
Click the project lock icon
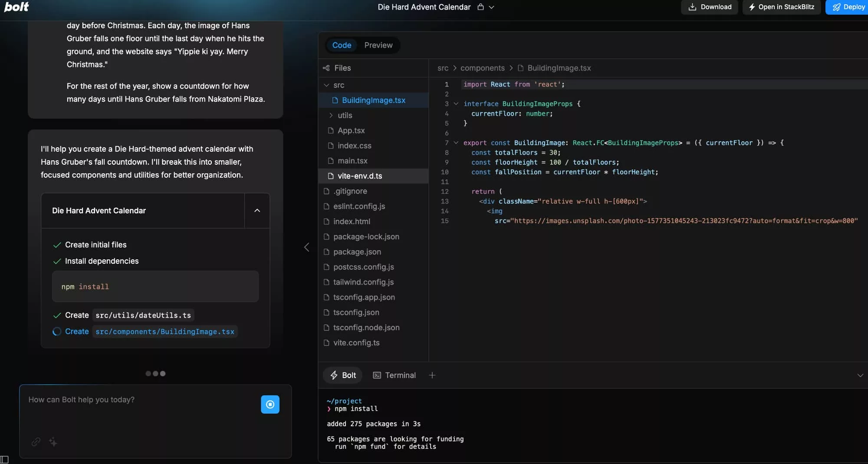pos(480,7)
